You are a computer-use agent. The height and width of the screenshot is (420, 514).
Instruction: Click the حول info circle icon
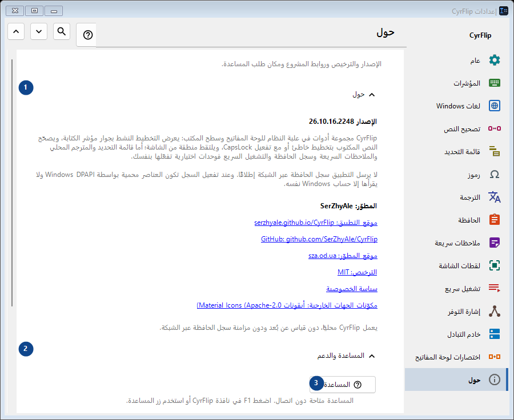coord(495,379)
